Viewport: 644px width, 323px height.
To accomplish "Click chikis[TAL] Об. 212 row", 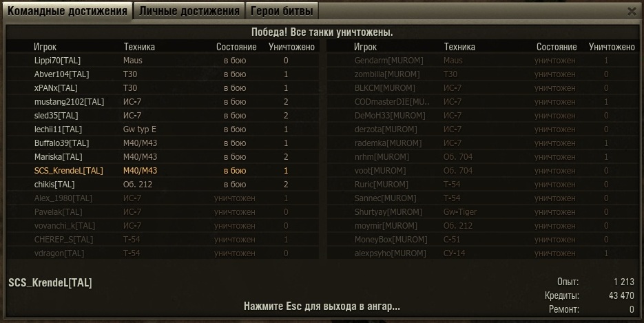I will coord(163,185).
